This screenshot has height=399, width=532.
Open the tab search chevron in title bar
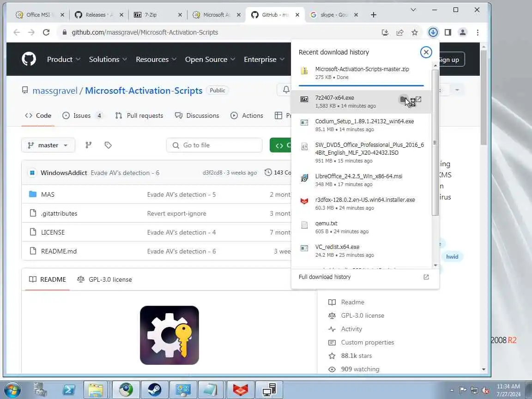tap(413, 10)
